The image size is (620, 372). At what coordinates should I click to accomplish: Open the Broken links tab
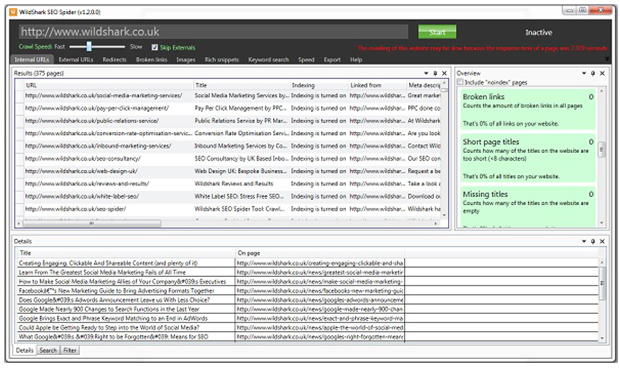(x=151, y=60)
